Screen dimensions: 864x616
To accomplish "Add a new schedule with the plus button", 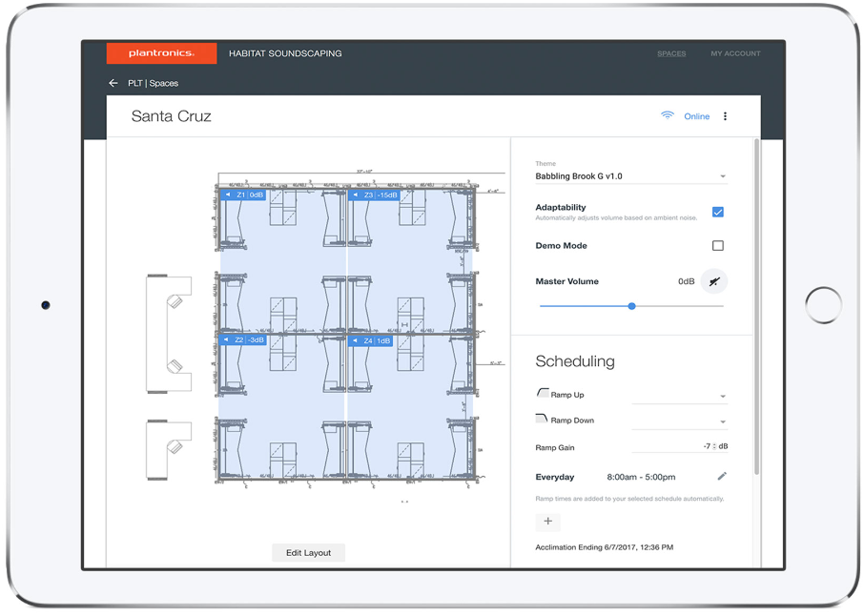I will tap(547, 522).
